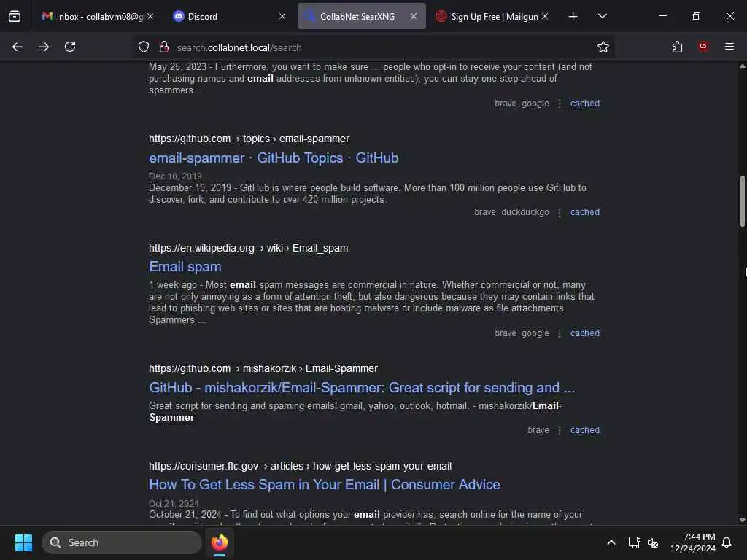Screen dimensions: 747x560
Task: Open the Firefox hamburger application menu
Action: point(729,47)
